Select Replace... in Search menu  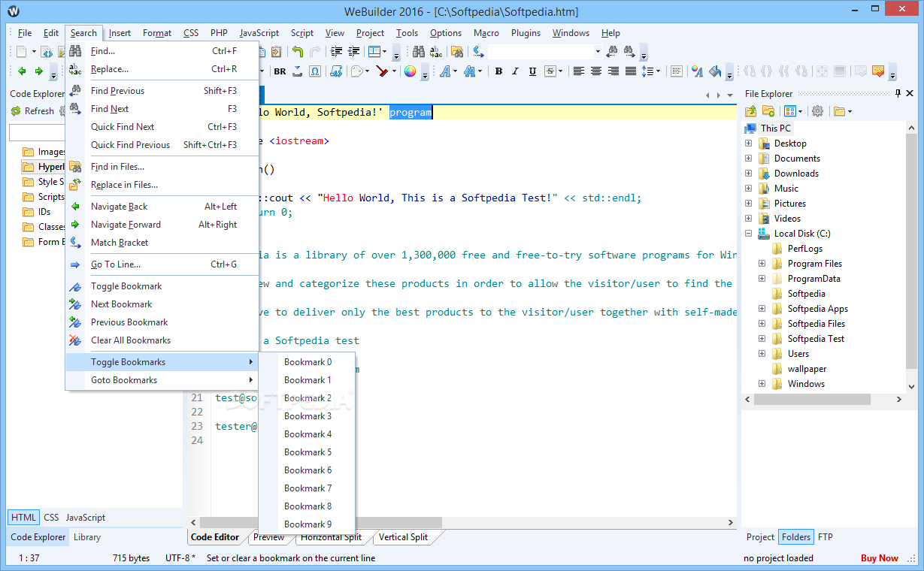[x=162, y=69]
